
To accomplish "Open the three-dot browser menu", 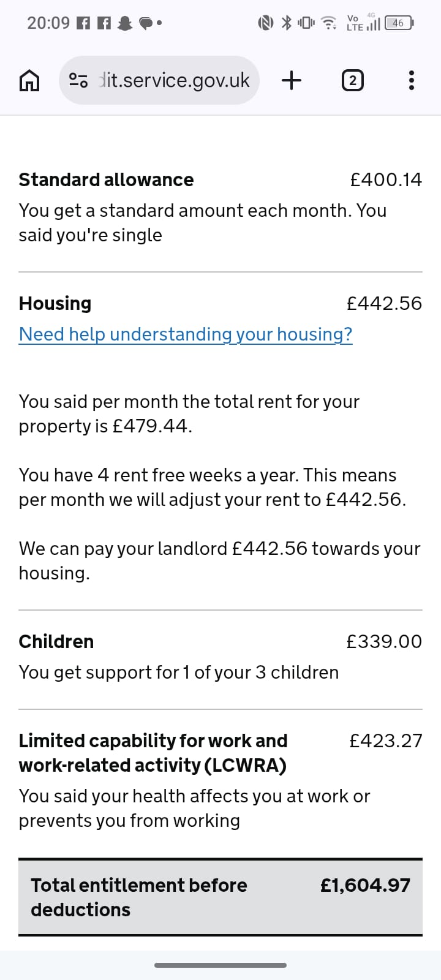I will [411, 80].
